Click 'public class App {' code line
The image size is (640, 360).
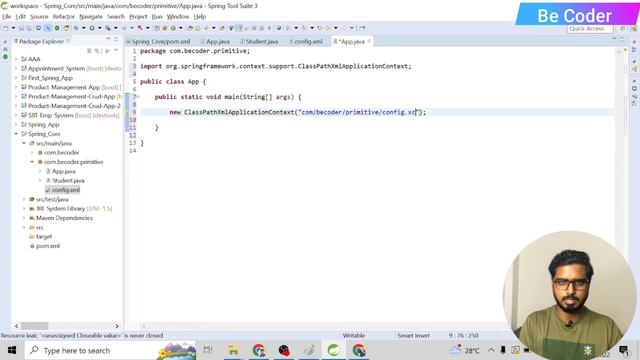[x=173, y=82]
